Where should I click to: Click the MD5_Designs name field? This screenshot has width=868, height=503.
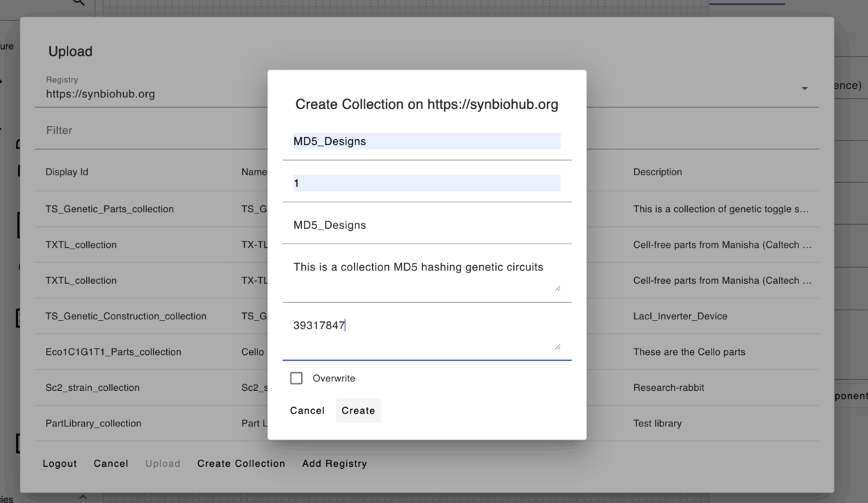coord(427,225)
